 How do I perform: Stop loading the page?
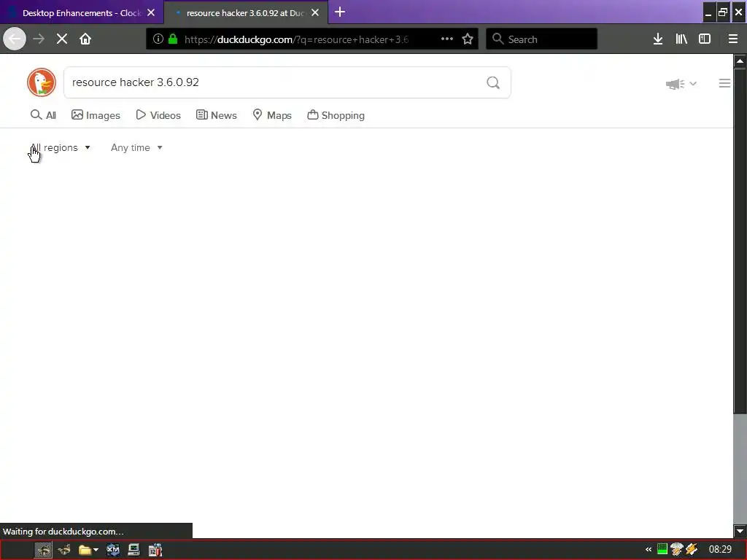point(62,39)
